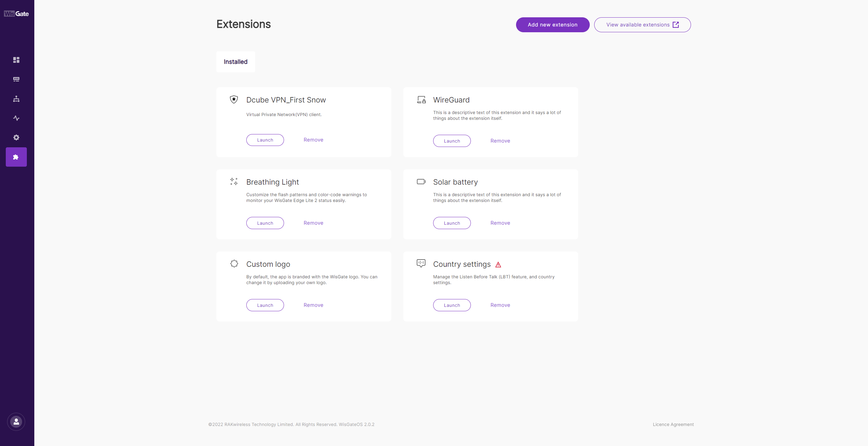The width and height of the screenshot is (868, 446).
Task: Click Country settings warning triangle icon
Action: coord(498,265)
